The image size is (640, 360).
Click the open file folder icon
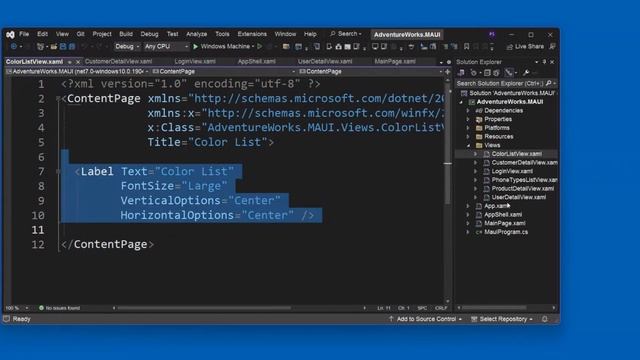pos(53,47)
